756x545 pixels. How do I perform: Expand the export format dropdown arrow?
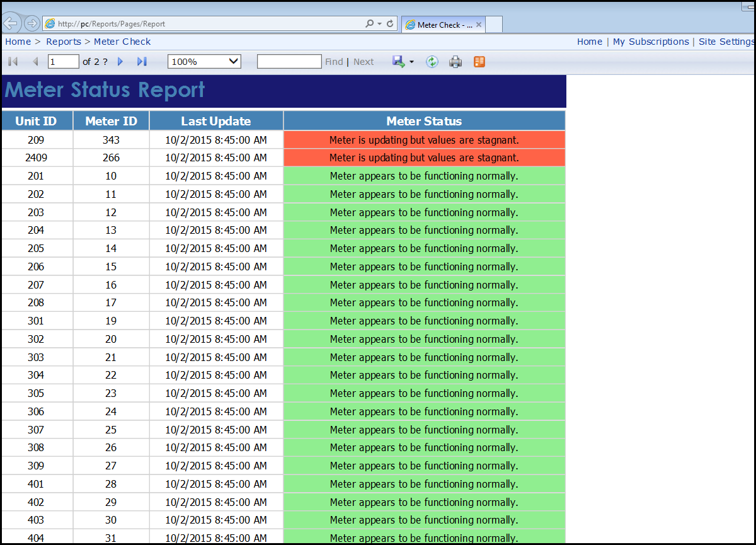pyautogui.click(x=411, y=62)
